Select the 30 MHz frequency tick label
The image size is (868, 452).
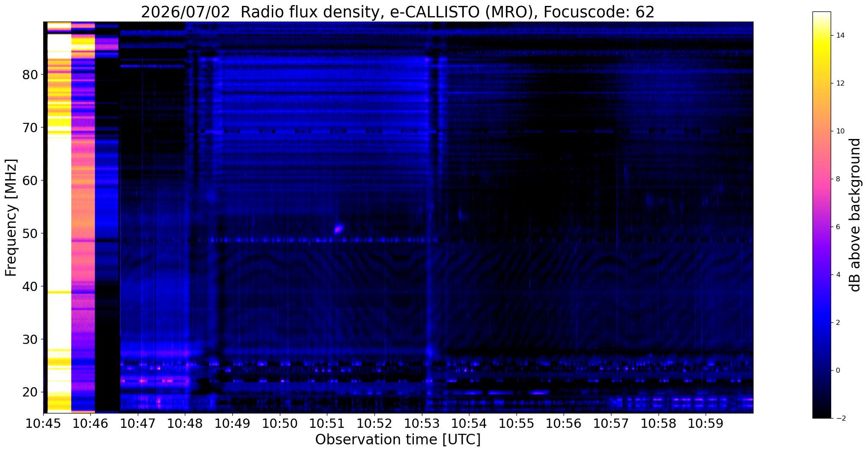[x=30, y=339]
